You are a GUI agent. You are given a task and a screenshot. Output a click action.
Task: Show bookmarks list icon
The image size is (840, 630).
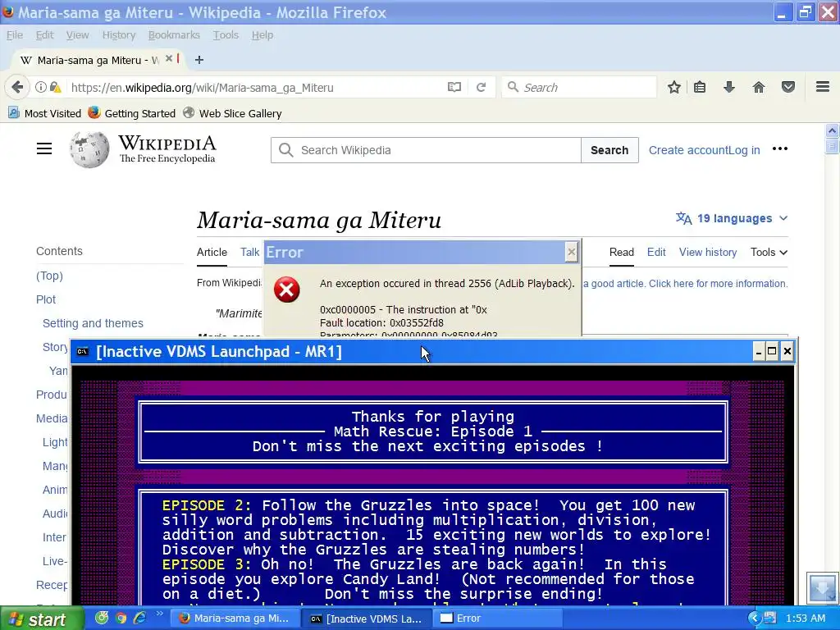point(700,87)
